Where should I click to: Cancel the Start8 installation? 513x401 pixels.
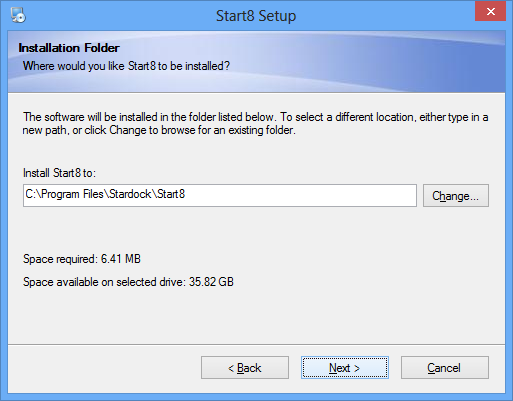445,368
